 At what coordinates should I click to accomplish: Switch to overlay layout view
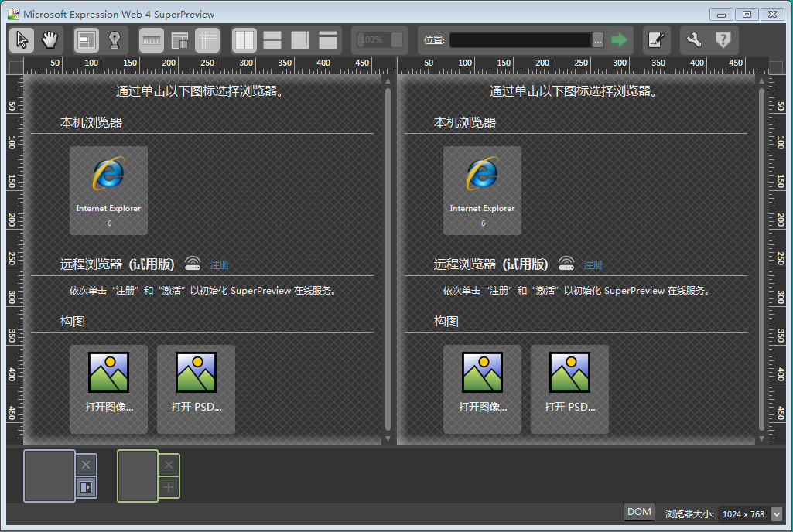pos(300,39)
